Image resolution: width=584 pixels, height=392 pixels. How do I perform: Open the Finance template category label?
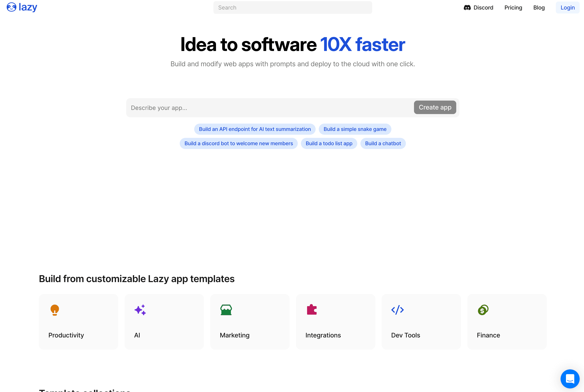point(488,335)
